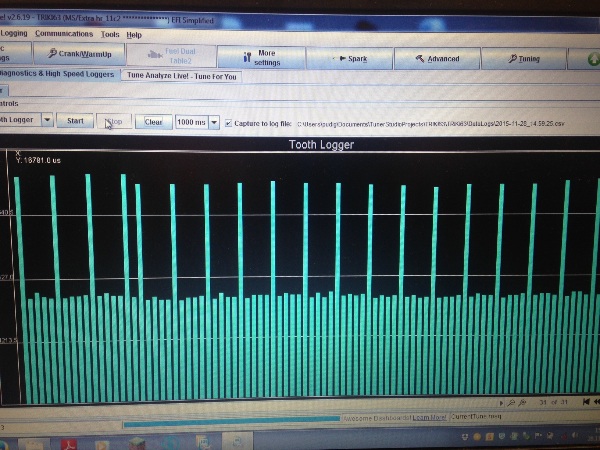Select Diagnostics & High Speed Loggers tab
600x450 pixels.
[x=58, y=75]
